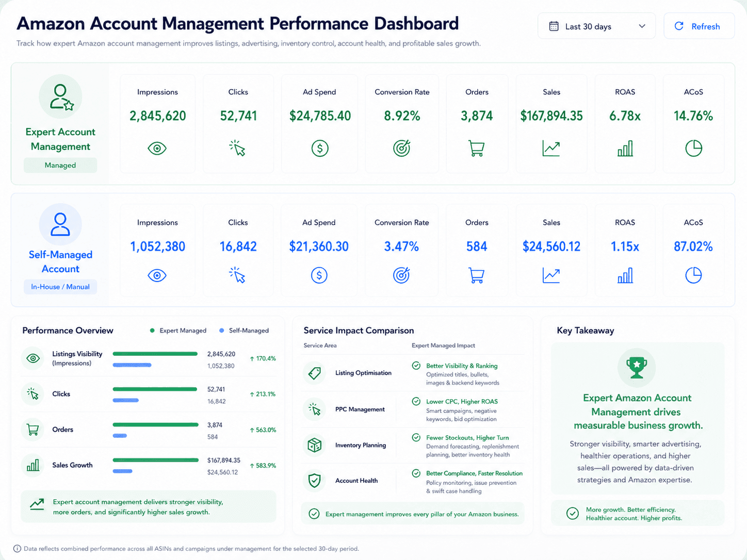Click the check icon beside 'More growth. Better efficiency.'
This screenshot has height=560, width=747.
point(572,513)
